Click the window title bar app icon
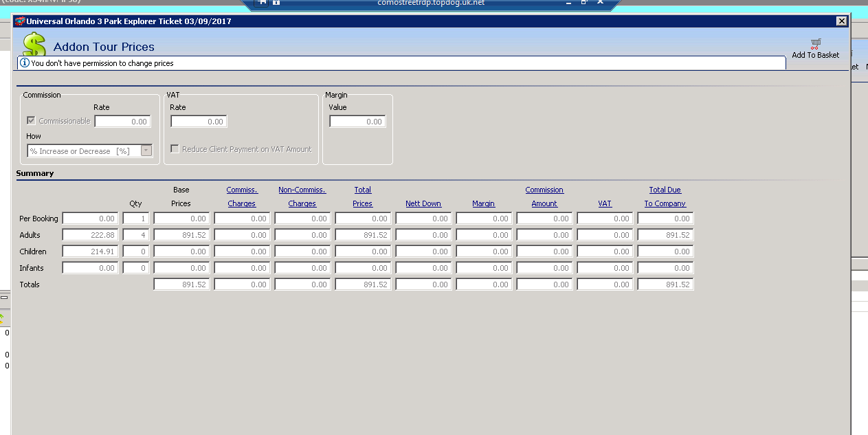Screen dimensions: 868x435 tap(19, 21)
